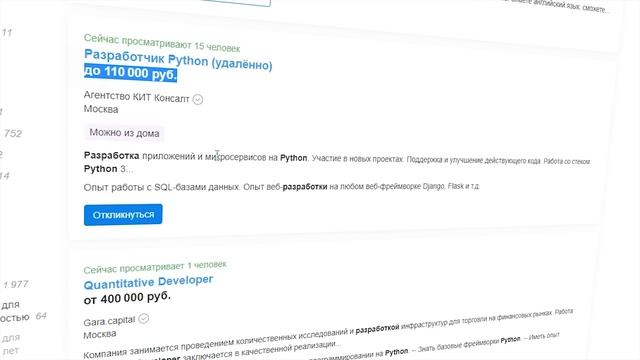Click 'Москва' under Gara.capital
Viewport: 640px width, 360px height.
pos(100,334)
